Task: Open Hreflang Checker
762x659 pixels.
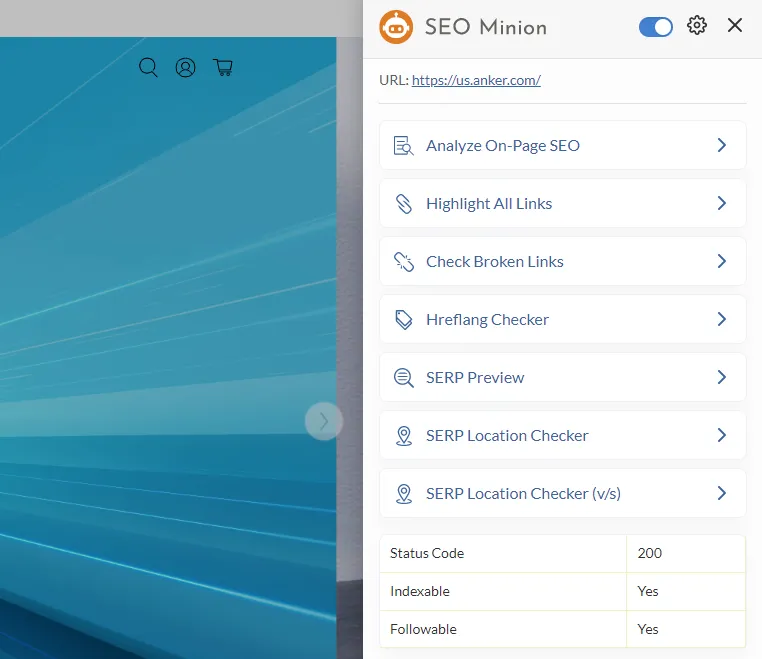Action: (x=562, y=319)
